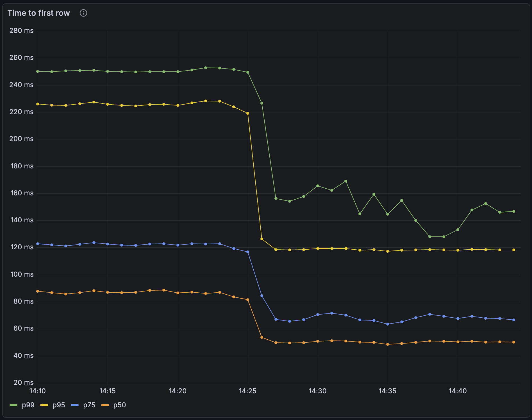Viewport: 532px width, 420px height.
Task: Click the orange p50 legend marker
Action: click(x=105, y=405)
